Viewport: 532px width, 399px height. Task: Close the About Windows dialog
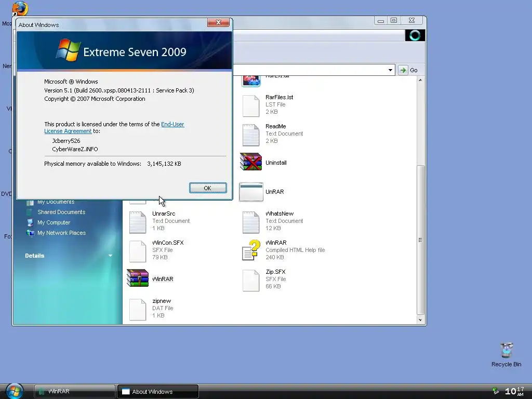coord(218,22)
